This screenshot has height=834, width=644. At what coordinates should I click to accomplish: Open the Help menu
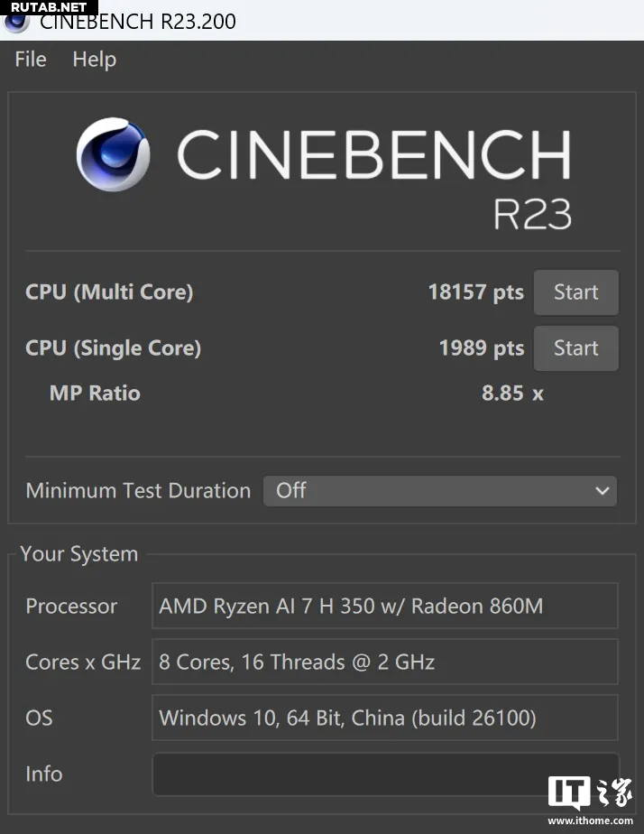(94, 60)
